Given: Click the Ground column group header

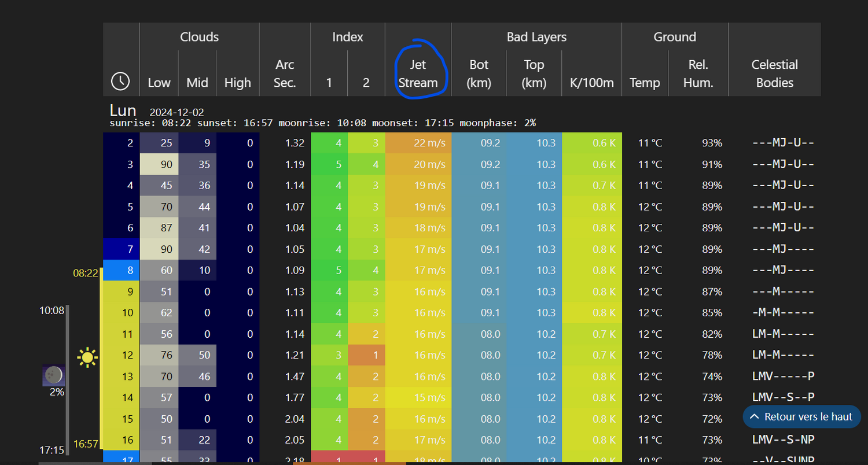Looking at the screenshot, I should pos(675,37).
